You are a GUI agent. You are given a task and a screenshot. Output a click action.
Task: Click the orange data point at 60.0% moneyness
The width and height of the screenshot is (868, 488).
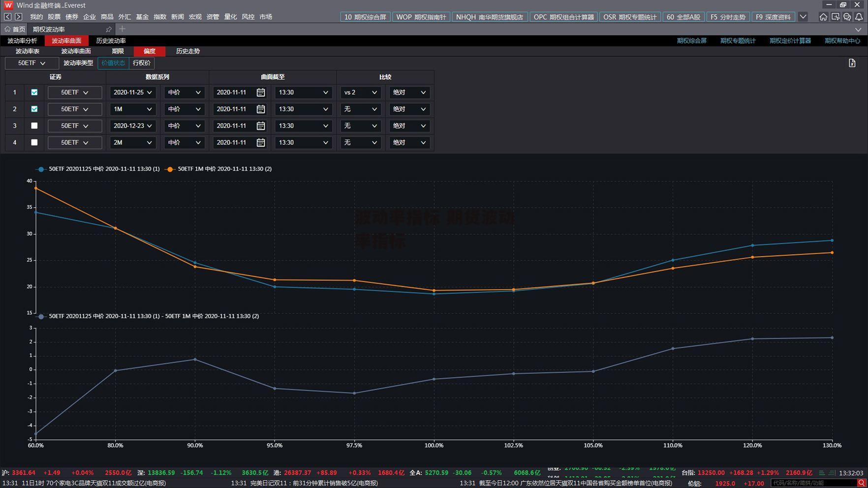[x=36, y=188]
